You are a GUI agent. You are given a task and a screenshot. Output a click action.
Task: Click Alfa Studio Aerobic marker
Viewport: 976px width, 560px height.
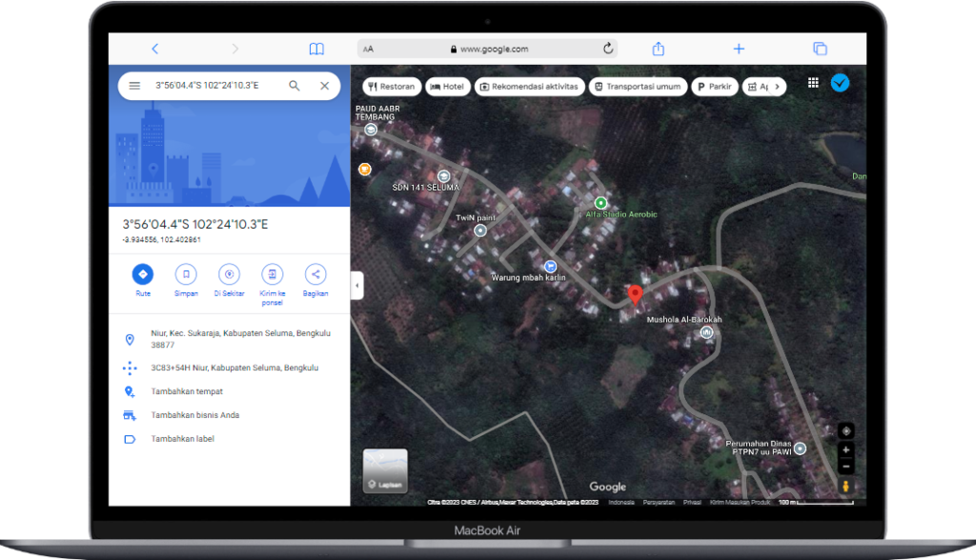click(x=600, y=203)
